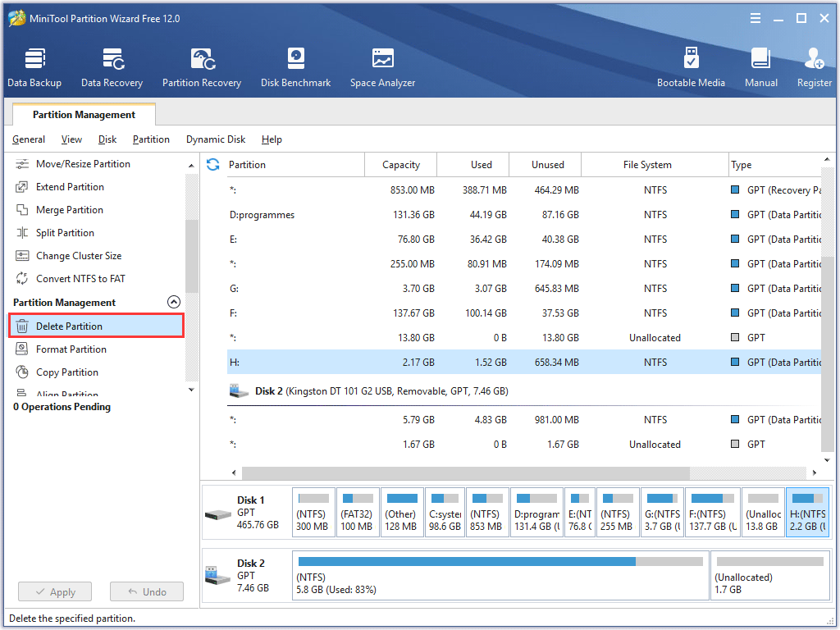This screenshot has height=630, width=840.
Task: Select the 853.00 MB recovery partition row
Action: 524,190
